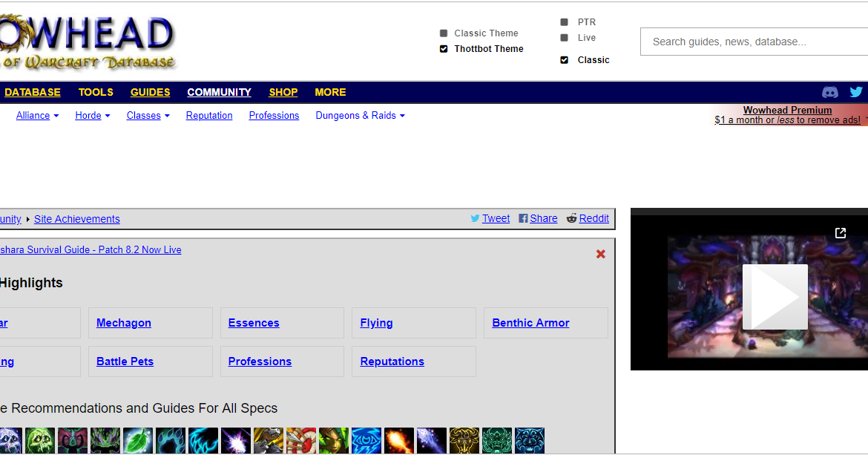Expand the Classes dropdown menu
Viewport: 868px width, 458px height.
pyautogui.click(x=148, y=116)
